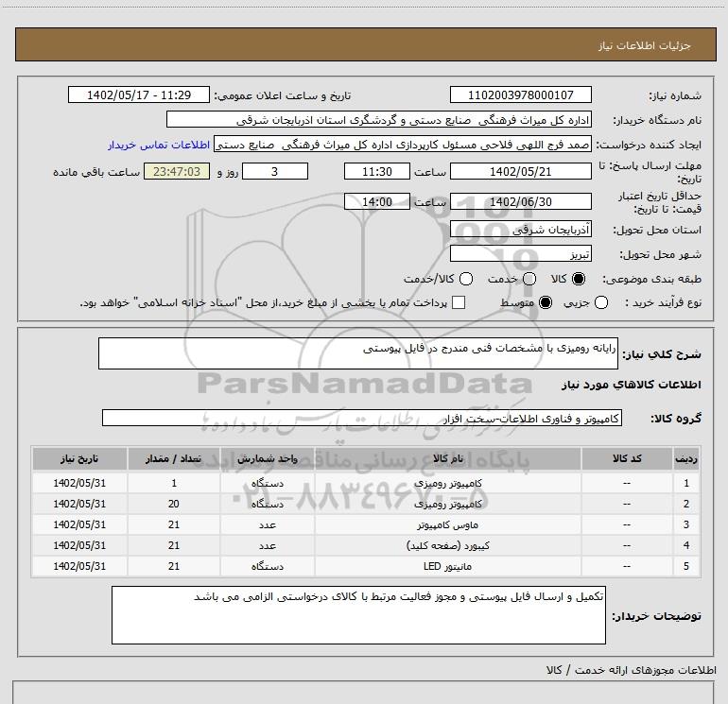The height and width of the screenshot is (704, 728).
Task: Click the price validity date 1402/06/30
Action: click(520, 201)
